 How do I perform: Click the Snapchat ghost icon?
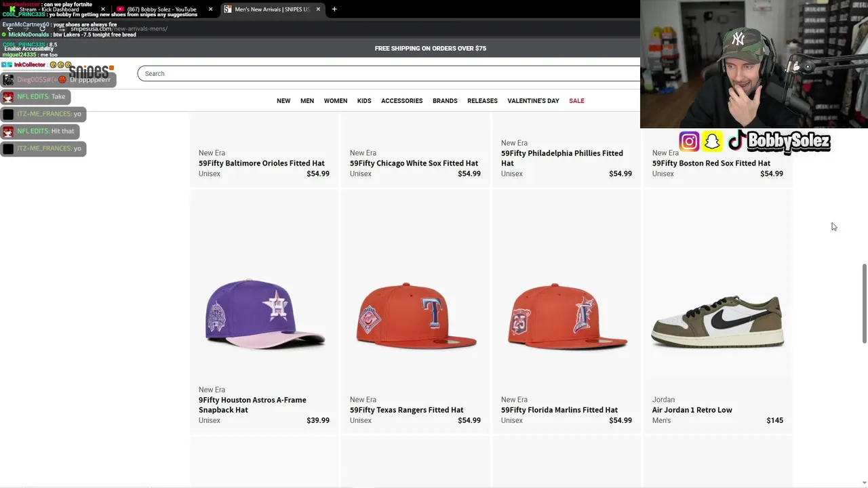(x=712, y=142)
